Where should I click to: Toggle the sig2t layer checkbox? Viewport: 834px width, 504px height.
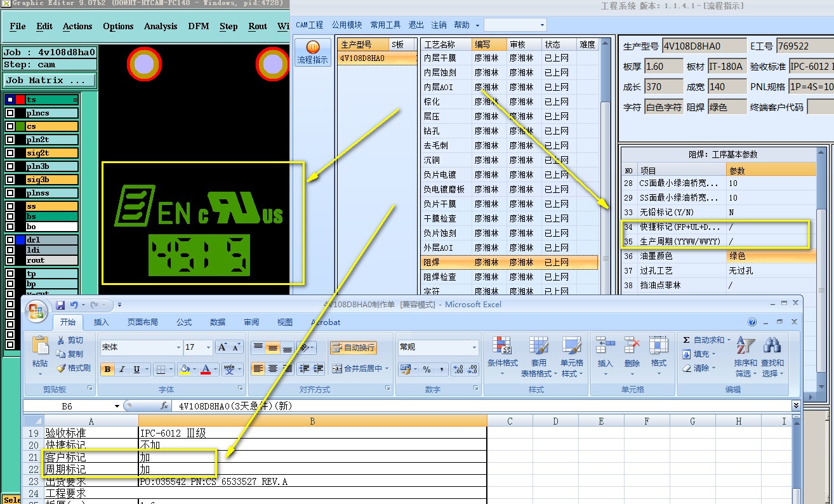click(x=10, y=153)
